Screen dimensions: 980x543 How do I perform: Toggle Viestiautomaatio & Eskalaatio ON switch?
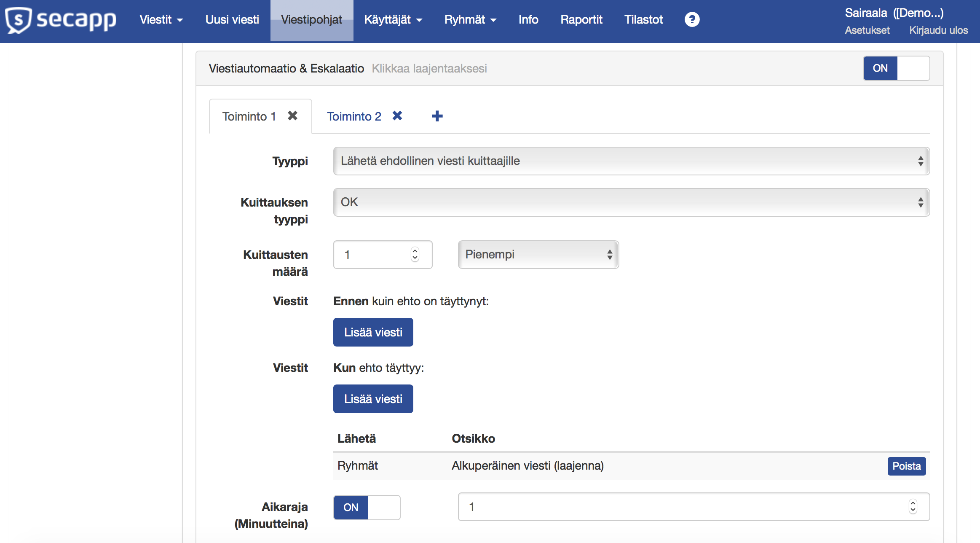[x=896, y=68]
